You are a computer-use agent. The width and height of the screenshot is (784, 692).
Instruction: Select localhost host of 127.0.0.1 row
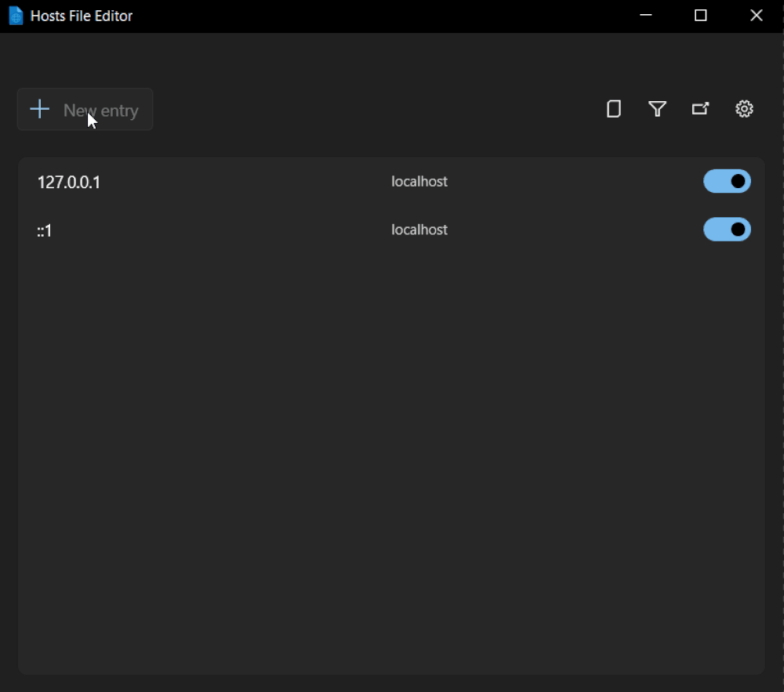[x=419, y=181]
